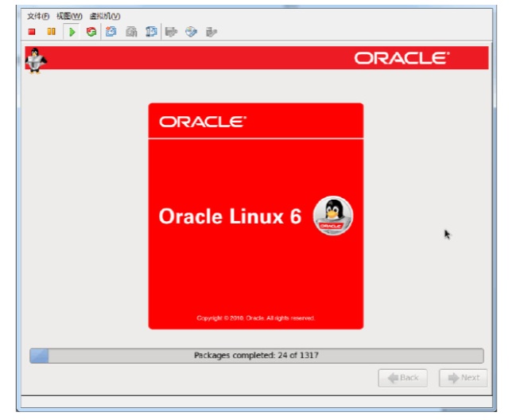The width and height of the screenshot is (524, 420).
Task: Open the 文件(F) menu
Action: coord(38,16)
